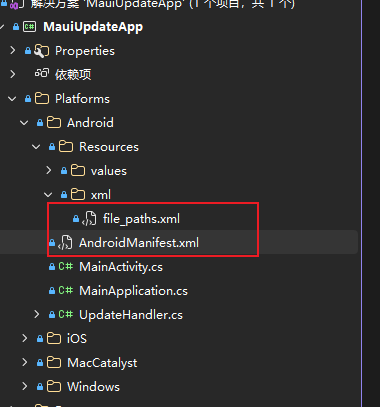Select the Resources folder label

(x=109, y=147)
